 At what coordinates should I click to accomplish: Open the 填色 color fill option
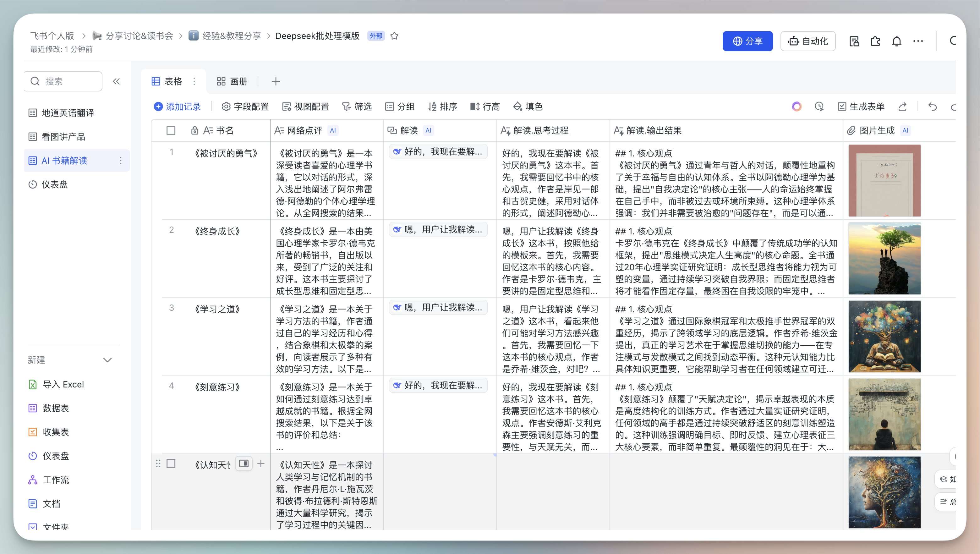528,107
